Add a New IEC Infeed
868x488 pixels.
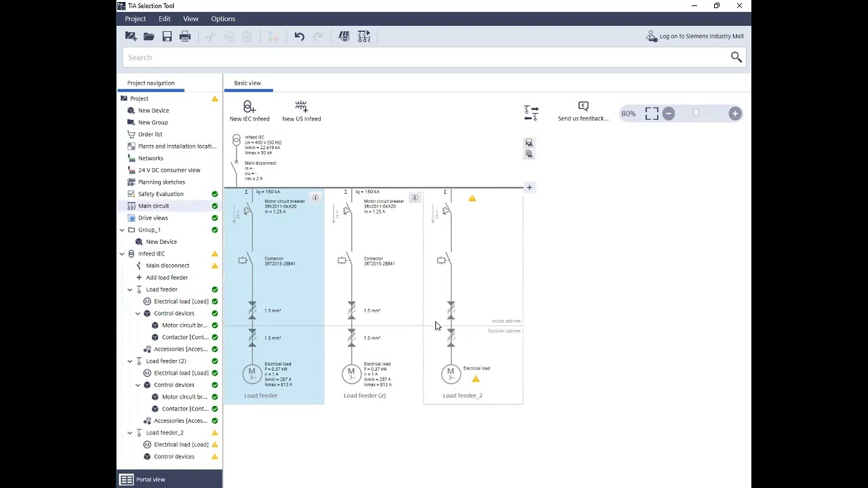[x=250, y=111]
